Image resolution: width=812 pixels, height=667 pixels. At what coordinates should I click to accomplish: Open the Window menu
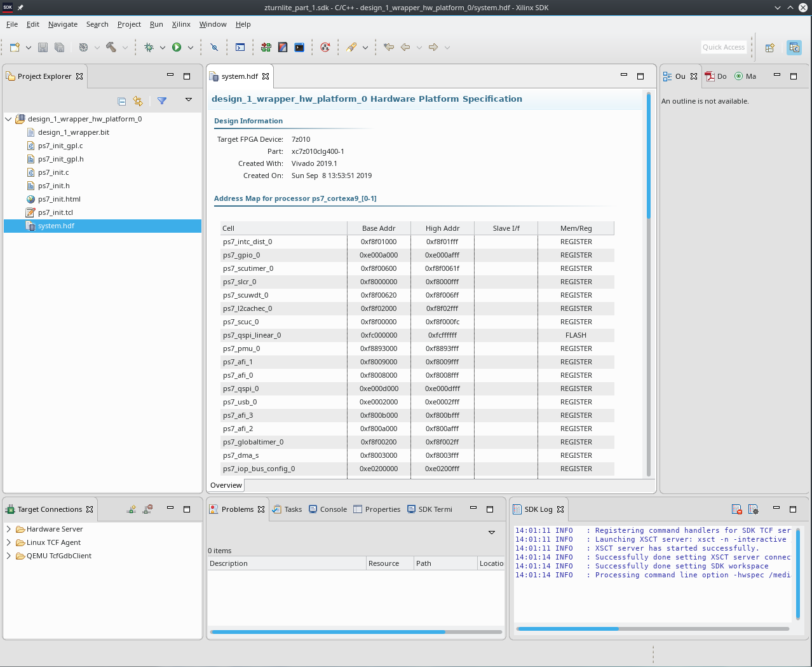click(213, 24)
